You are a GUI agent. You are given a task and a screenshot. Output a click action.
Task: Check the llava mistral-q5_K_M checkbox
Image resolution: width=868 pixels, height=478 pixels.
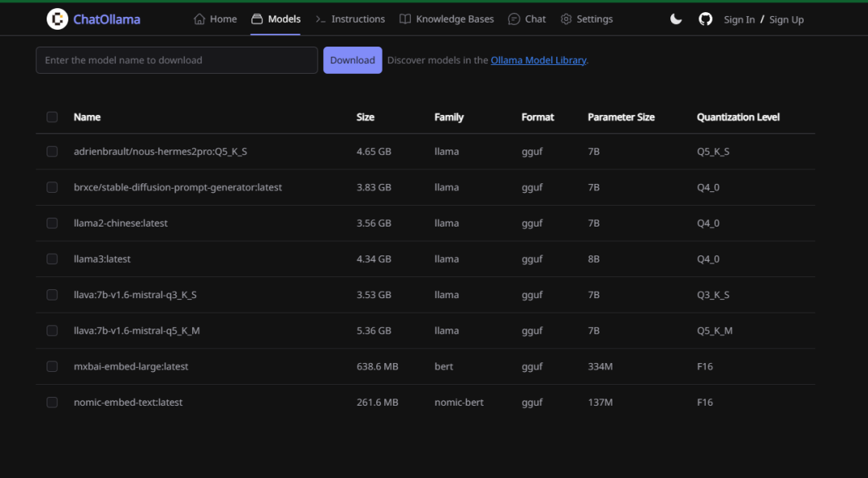click(x=52, y=330)
